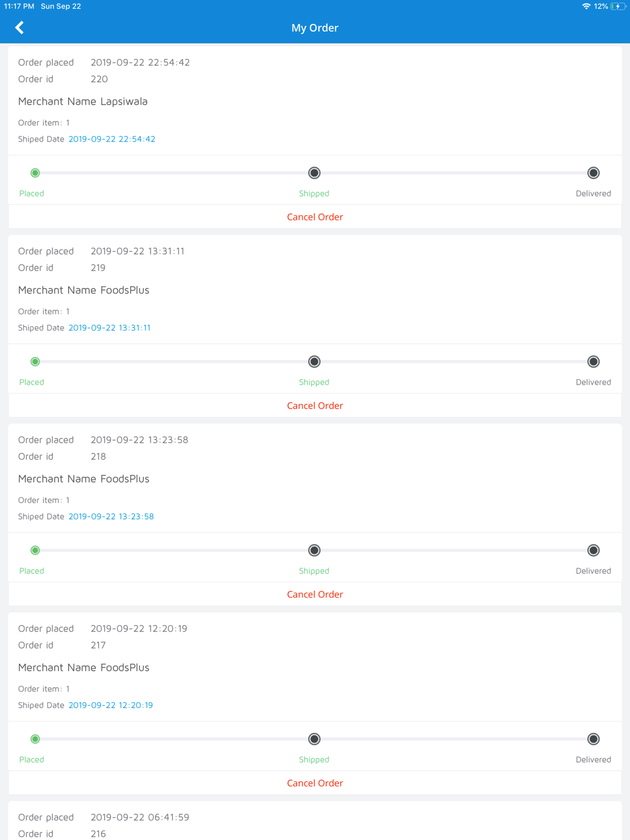This screenshot has width=630, height=840.
Task: Tap the battery charging indicator
Action: point(617,6)
